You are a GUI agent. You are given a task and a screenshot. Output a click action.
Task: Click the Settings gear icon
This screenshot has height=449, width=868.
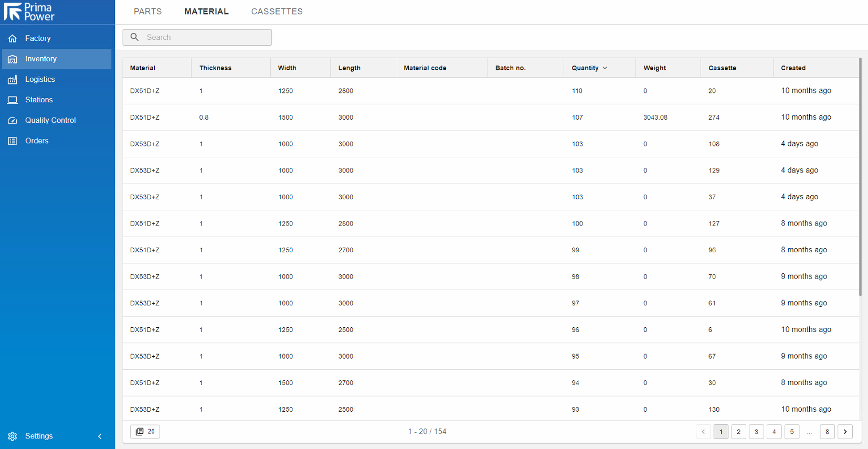pyautogui.click(x=13, y=436)
